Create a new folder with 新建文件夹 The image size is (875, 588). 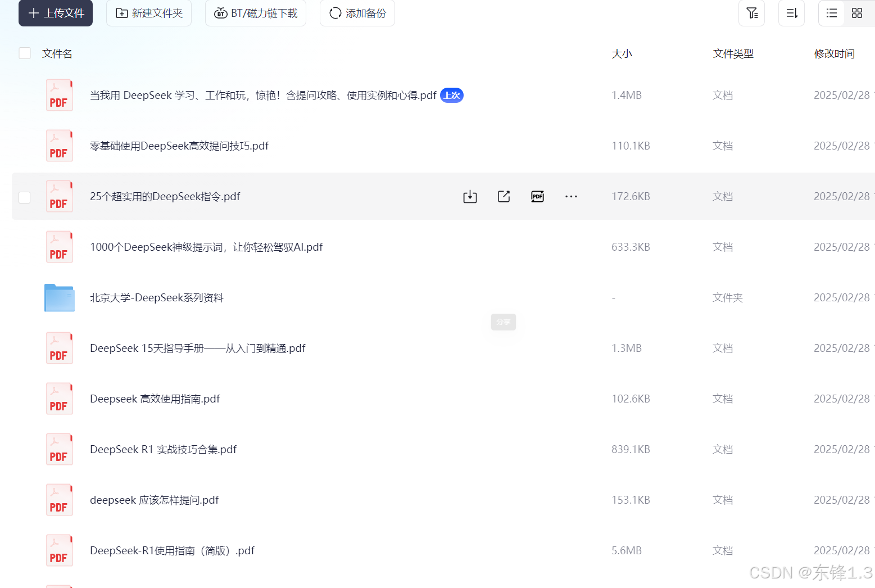click(149, 13)
